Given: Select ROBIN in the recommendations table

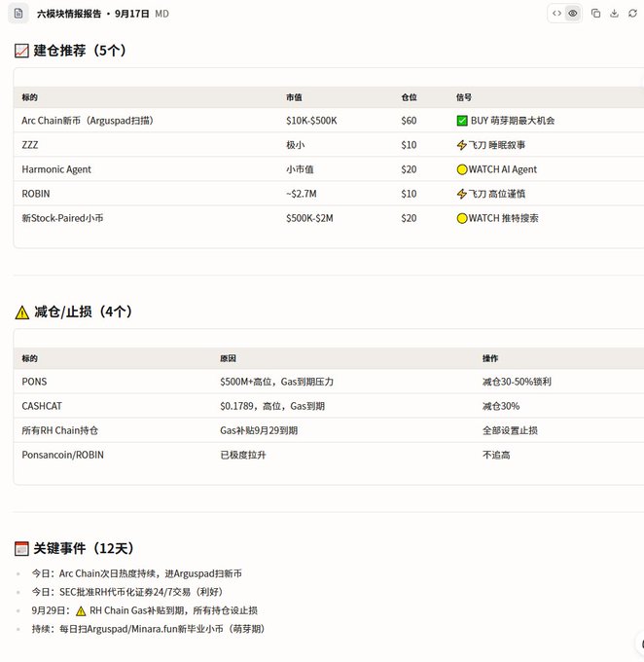Looking at the screenshot, I should (36, 194).
